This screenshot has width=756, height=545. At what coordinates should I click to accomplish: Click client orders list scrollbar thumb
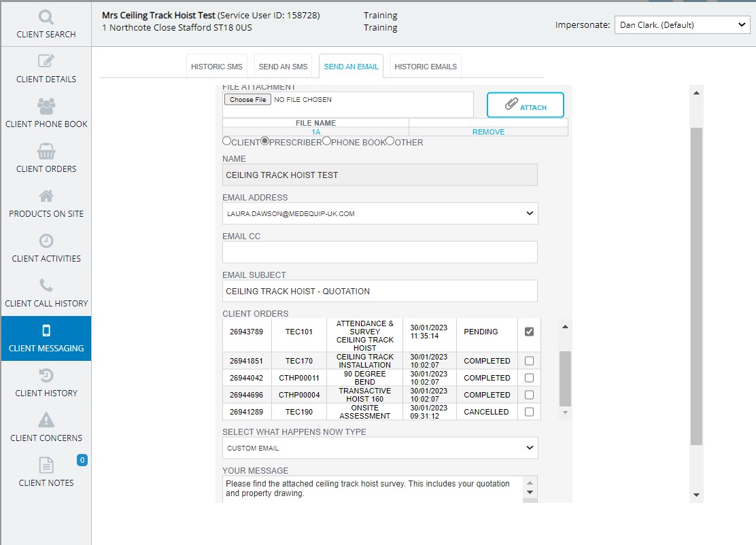click(x=565, y=379)
